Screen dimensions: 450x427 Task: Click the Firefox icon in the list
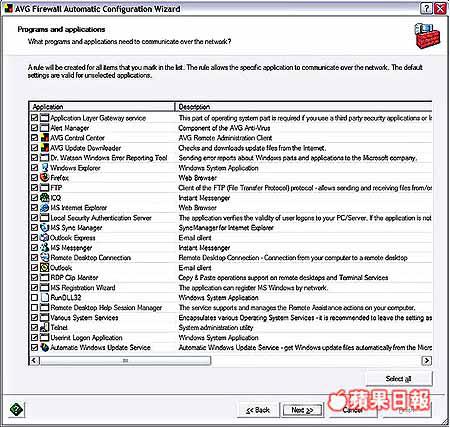coord(44,178)
